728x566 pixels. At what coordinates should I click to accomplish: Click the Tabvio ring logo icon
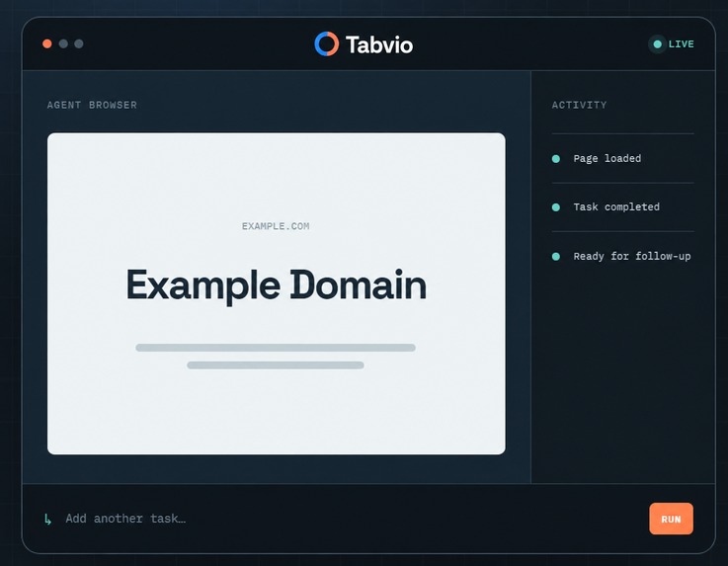(326, 44)
